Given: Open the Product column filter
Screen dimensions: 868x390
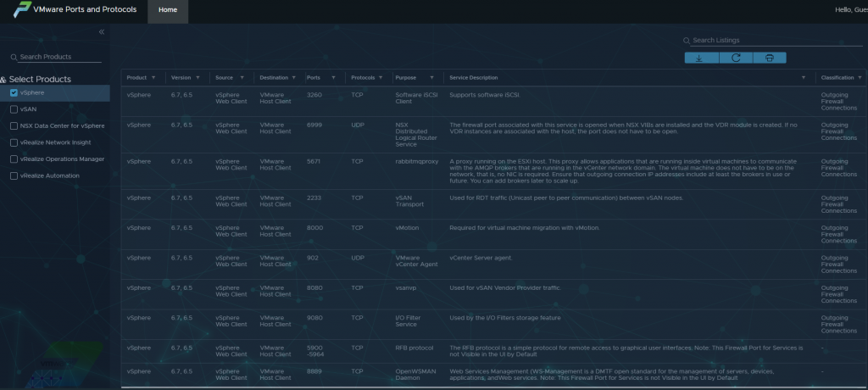Looking at the screenshot, I should 153,77.
